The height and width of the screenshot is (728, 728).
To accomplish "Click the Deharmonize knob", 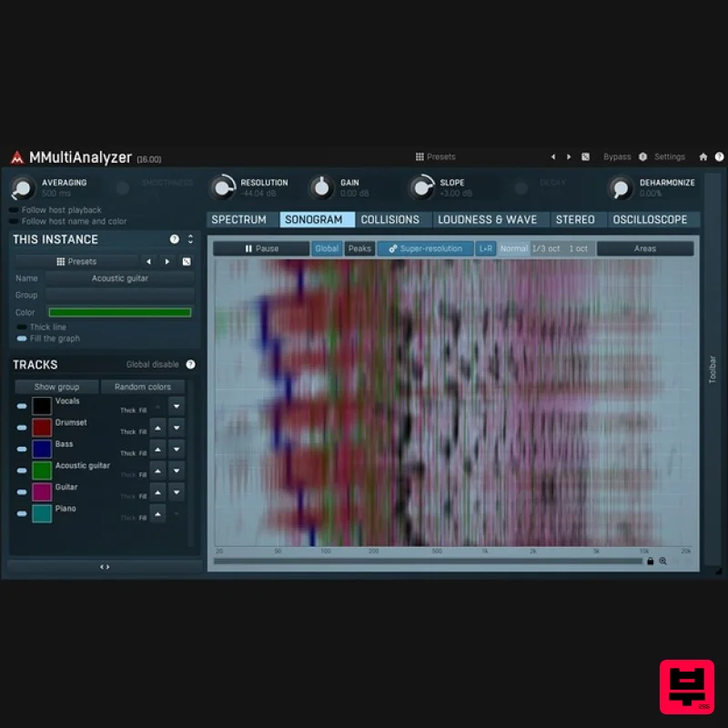I will tap(620, 187).
